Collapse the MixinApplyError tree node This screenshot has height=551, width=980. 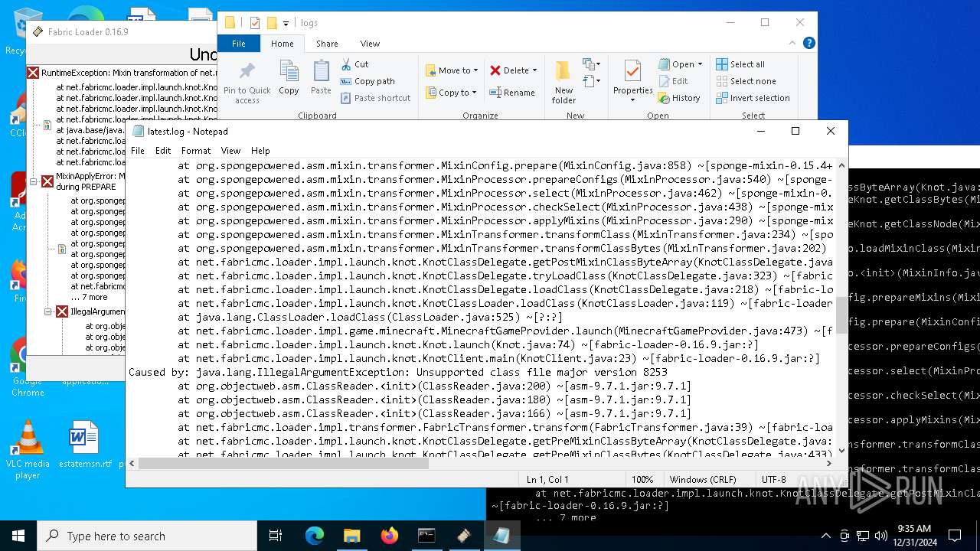coord(33,181)
